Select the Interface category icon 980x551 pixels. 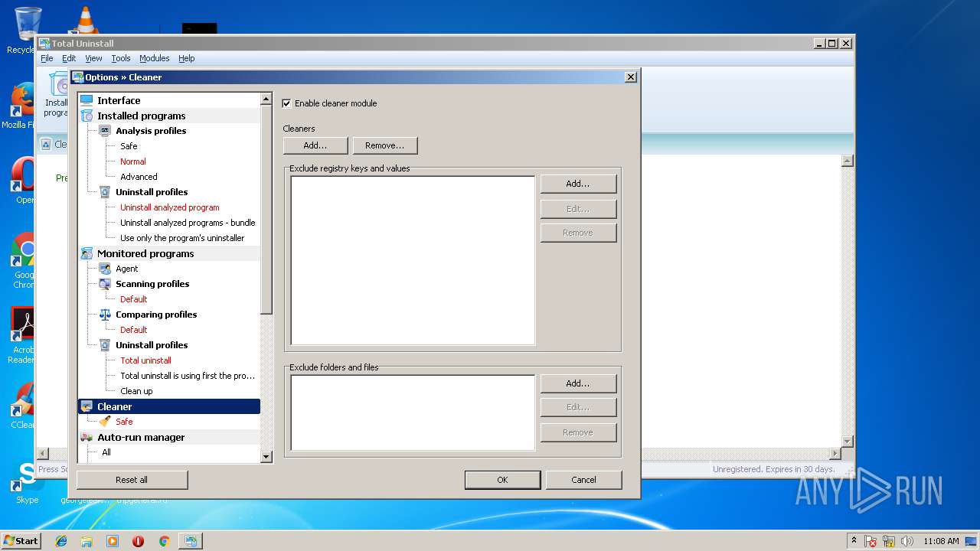(x=87, y=100)
